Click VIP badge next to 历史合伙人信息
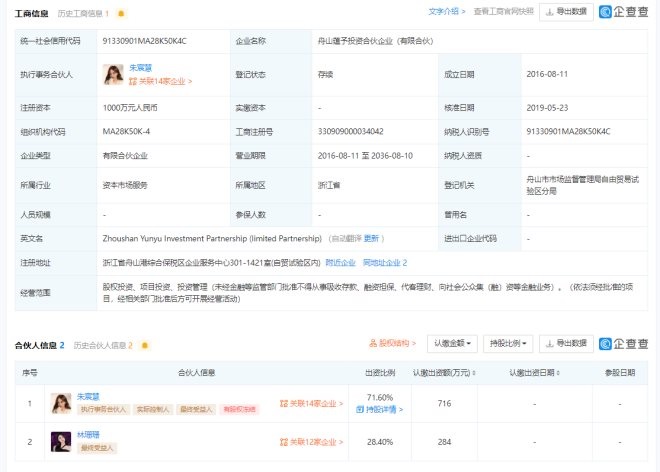 click(144, 344)
